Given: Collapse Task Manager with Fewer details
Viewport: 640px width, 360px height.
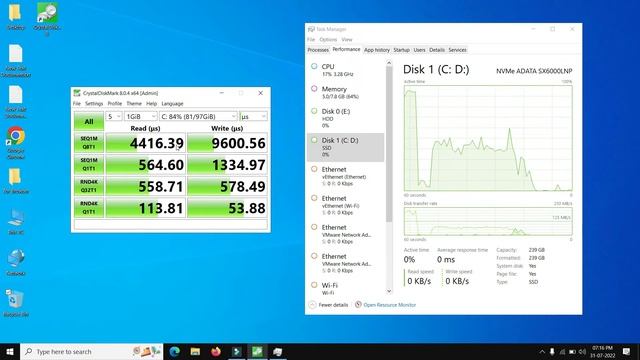Looking at the screenshot, I should [x=329, y=304].
